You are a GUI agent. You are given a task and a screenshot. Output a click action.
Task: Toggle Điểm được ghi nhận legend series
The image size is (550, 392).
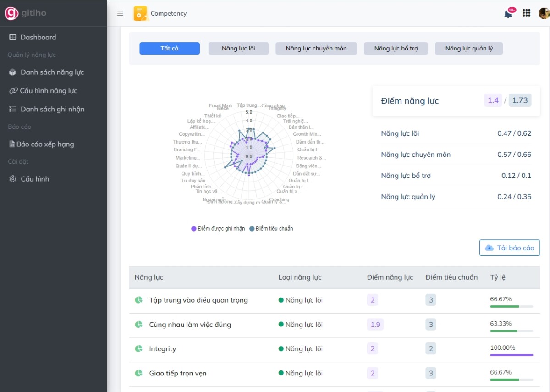pos(218,228)
